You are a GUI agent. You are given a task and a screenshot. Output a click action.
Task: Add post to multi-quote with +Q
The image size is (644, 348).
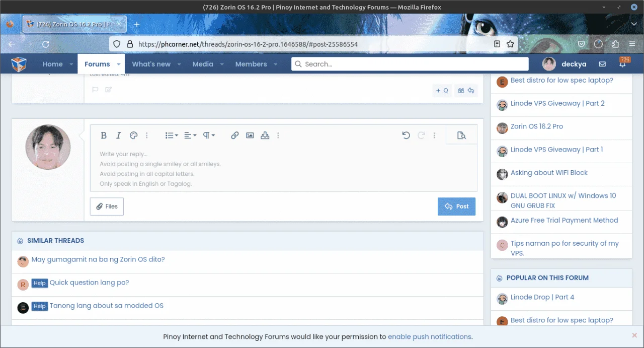coord(442,91)
